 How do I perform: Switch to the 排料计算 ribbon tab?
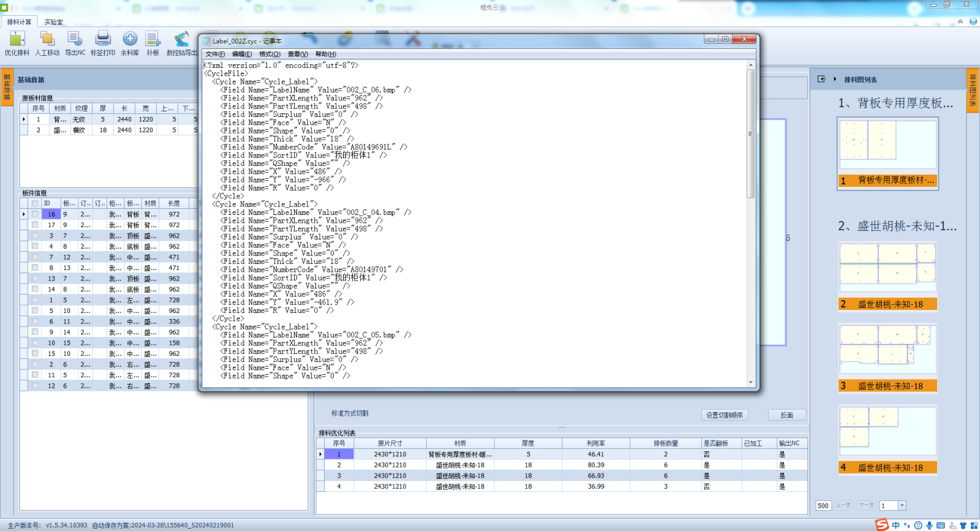coord(19,22)
